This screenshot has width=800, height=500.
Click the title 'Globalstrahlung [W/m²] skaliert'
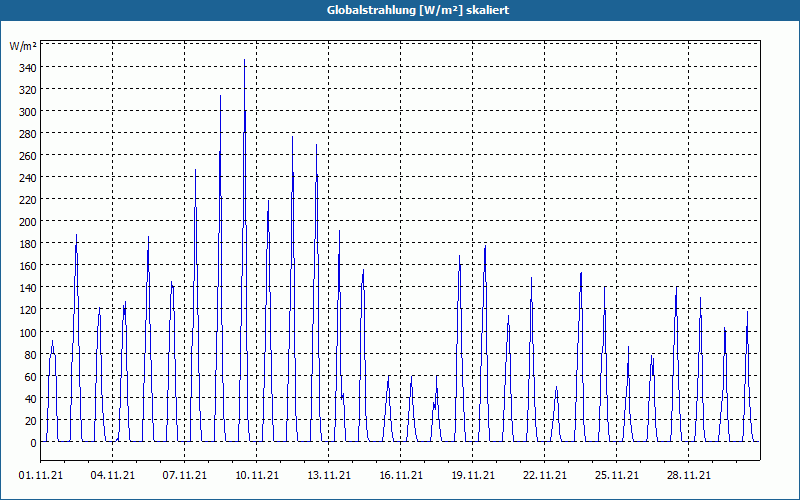pyautogui.click(x=418, y=10)
